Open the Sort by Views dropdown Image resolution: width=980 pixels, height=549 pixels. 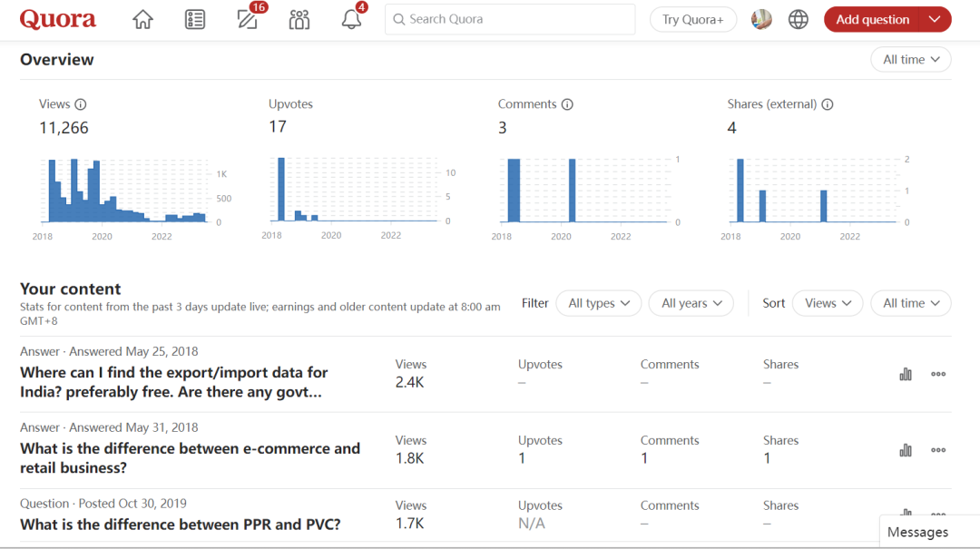tap(827, 303)
